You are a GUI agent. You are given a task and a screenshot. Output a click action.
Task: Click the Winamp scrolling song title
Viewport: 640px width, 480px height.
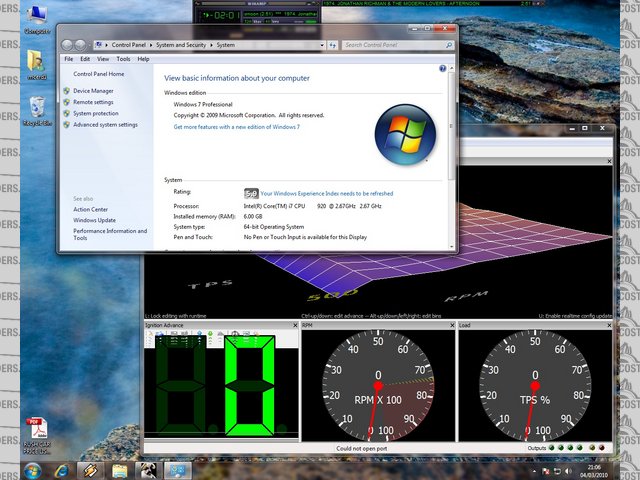[x=280, y=14]
